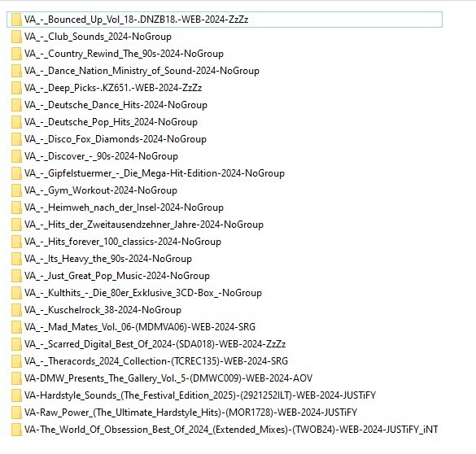Select Deutsche_Dance_Hits-2024-NoGroup folder name
Image resolution: width=476 pixels, height=454 pixels.
coord(116,105)
